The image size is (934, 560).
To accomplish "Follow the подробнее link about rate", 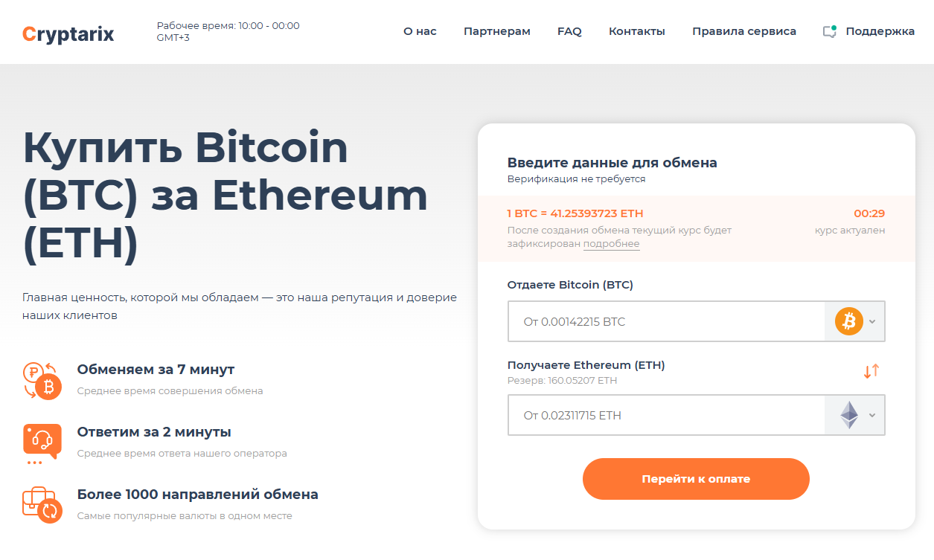I will click(611, 244).
